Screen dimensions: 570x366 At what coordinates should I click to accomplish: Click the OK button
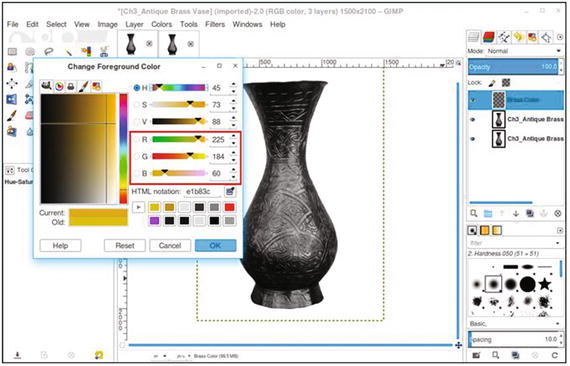tap(215, 246)
